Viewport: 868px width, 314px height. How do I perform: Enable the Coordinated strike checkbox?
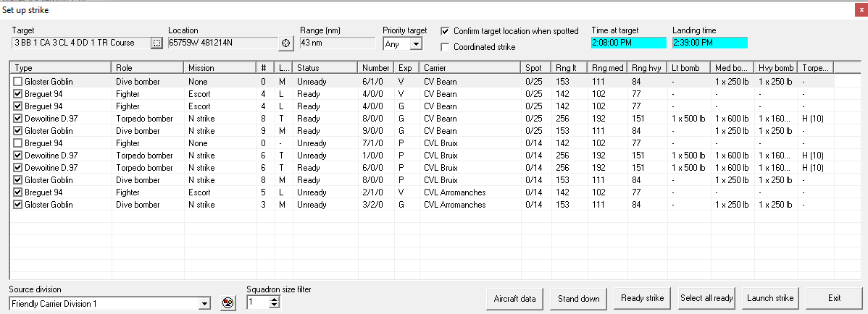pyautogui.click(x=445, y=47)
